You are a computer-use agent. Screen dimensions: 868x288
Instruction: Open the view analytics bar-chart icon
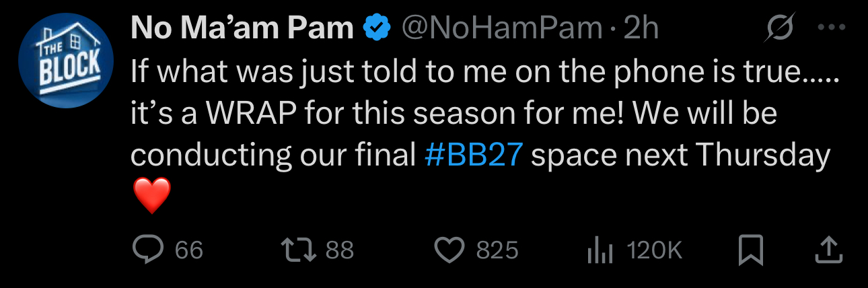[600, 252]
